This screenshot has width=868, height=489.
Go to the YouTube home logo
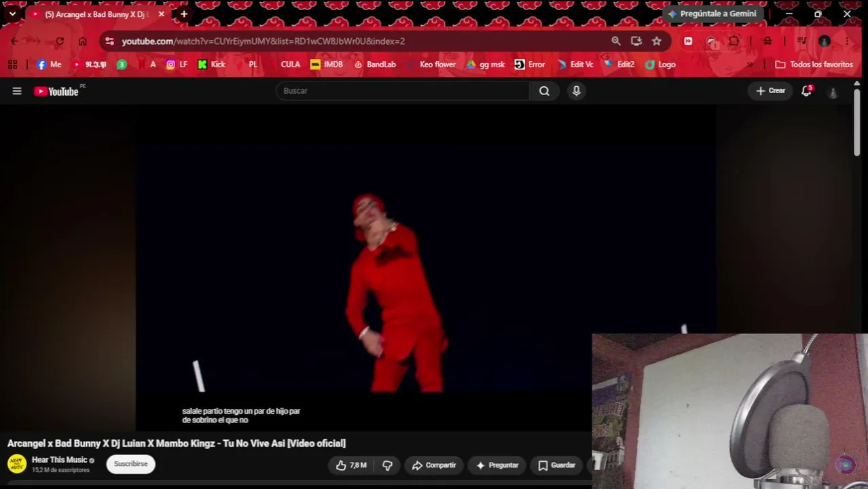pyautogui.click(x=56, y=91)
